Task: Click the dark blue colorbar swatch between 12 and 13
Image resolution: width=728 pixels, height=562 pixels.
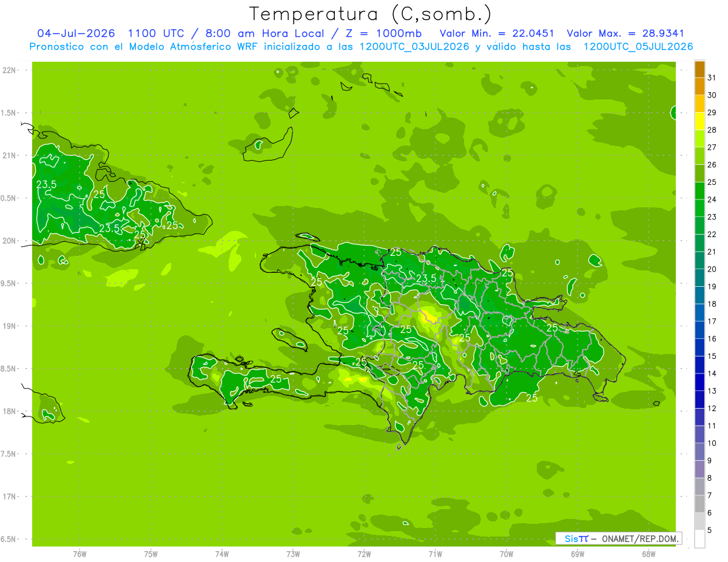Action: 699,400
